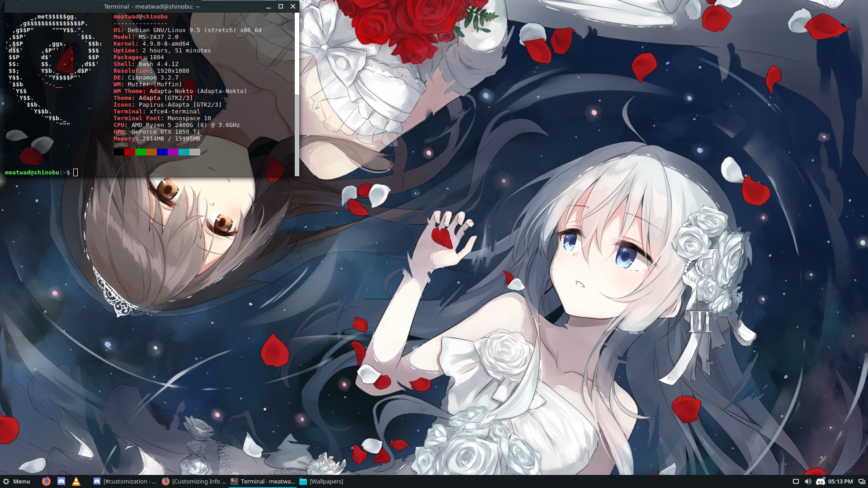Close the Terminal window
868x488 pixels.
point(293,6)
